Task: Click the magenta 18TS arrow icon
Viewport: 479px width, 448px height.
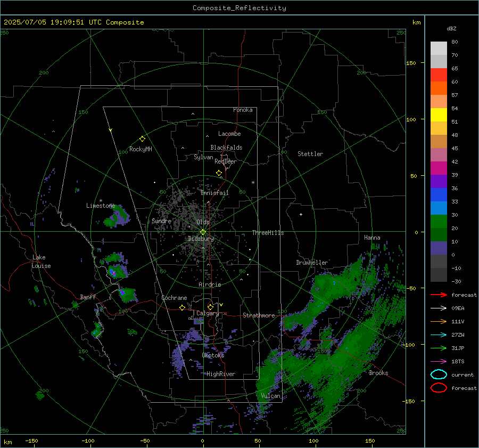Action: pyautogui.click(x=439, y=362)
